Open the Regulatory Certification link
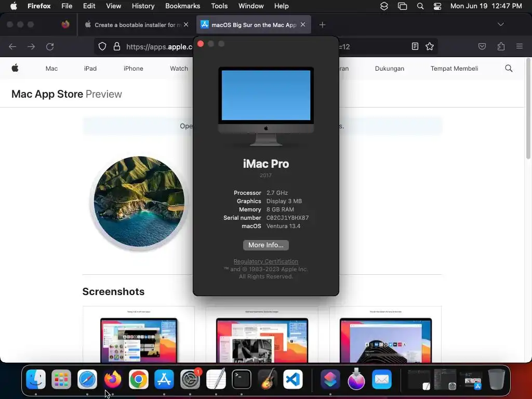This screenshot has width=532, height=399. pos(265,261)
